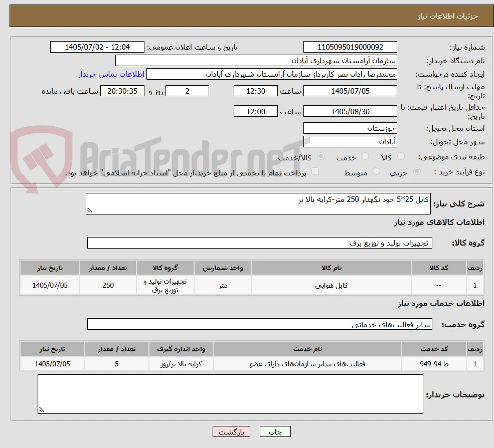Image resolution: width=494 pixels, height=448 pixels.
Task: Click the general need description text area
Action: coord(258,203)
